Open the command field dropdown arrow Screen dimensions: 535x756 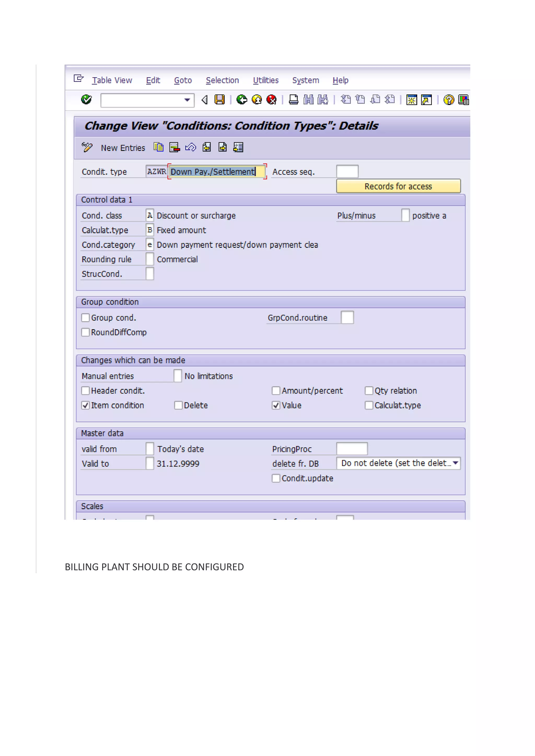pos(187,100)
